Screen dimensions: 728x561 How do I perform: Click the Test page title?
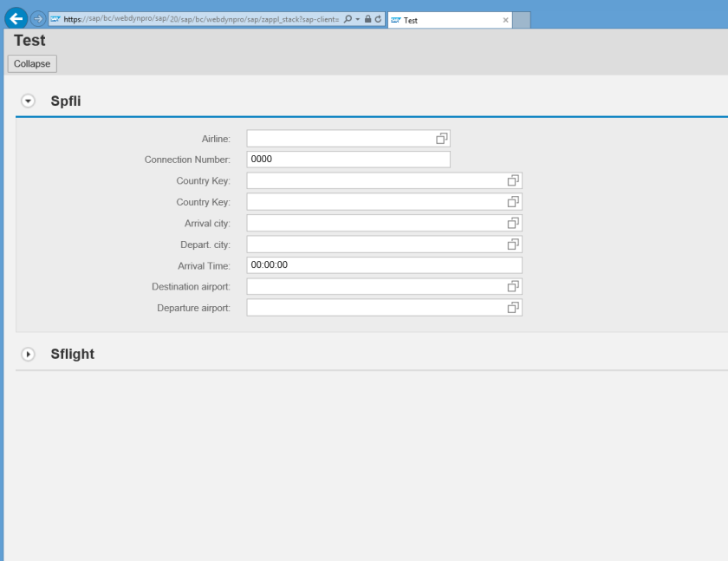tap(29, 41)
